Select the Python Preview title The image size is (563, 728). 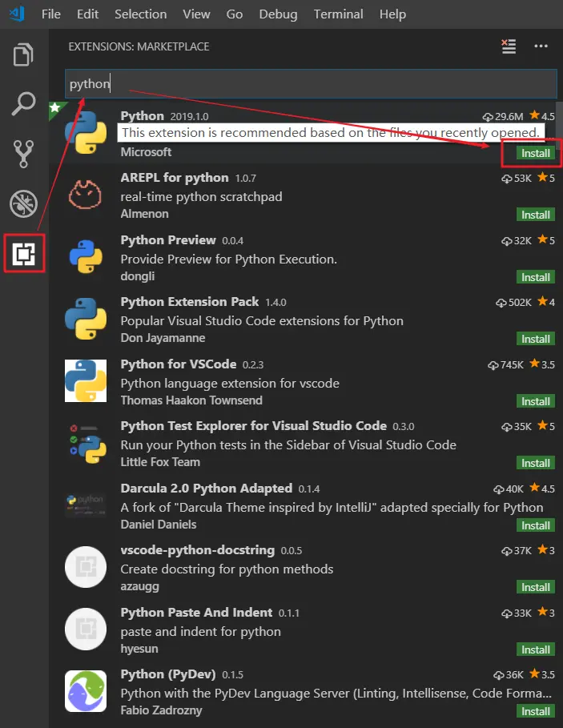pyautogui.click(x=168, y=240)
